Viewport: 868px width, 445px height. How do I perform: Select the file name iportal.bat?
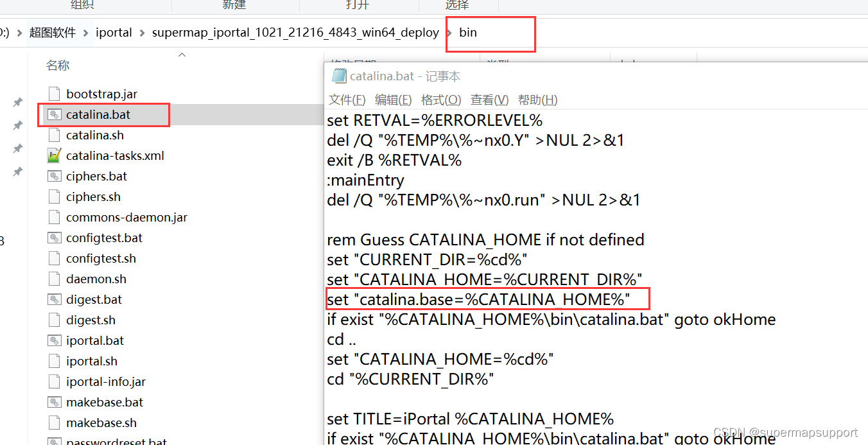pyautogui.click(x=95, y=340)
